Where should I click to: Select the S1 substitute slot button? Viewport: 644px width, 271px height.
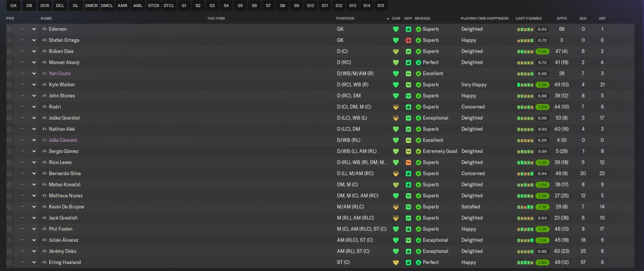pyautogui.click(x=184, y=6)
